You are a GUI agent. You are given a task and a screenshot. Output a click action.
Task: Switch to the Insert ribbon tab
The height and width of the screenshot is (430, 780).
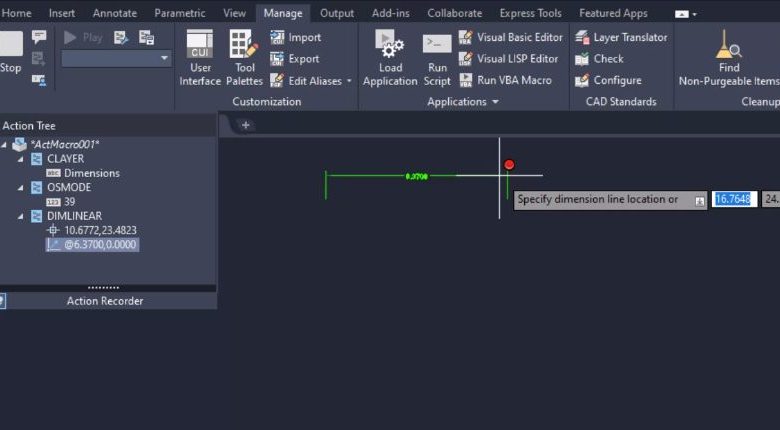click(62, 13)
